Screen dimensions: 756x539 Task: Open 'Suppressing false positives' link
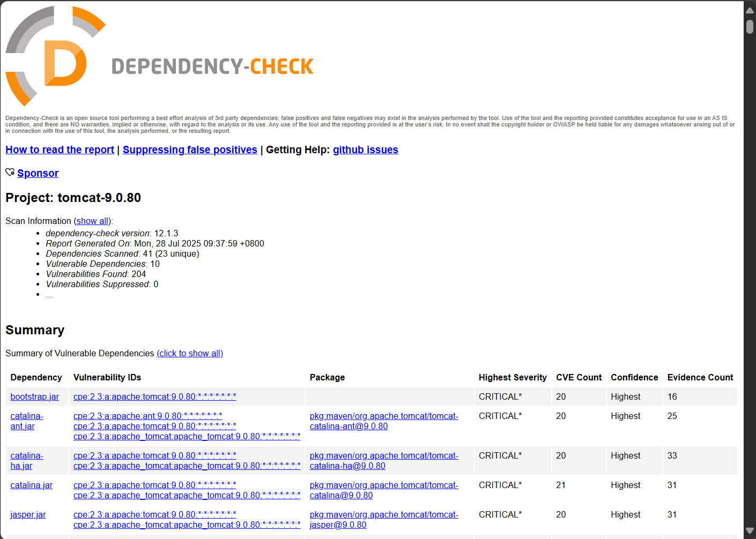[190, 149]
